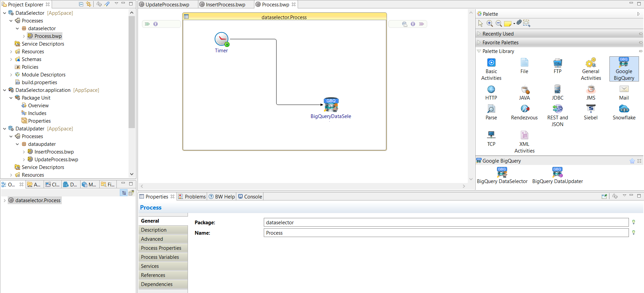644x293 pixels.
Task: Select the References properties tab
Action: (163, 275)
